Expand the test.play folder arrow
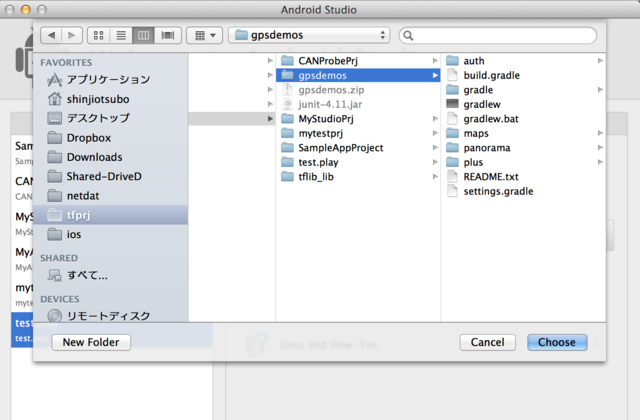This screenshot has height=420, width=640. pos(435,162)
